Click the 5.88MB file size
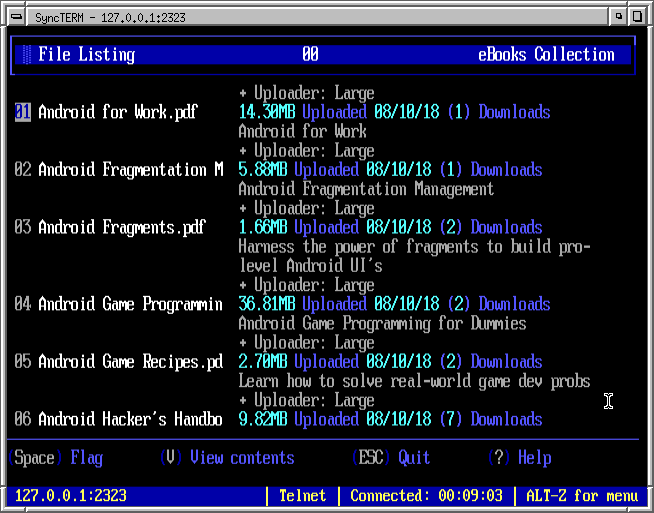The height and width of the screenshot is (513, 654). tap(263, 170)
